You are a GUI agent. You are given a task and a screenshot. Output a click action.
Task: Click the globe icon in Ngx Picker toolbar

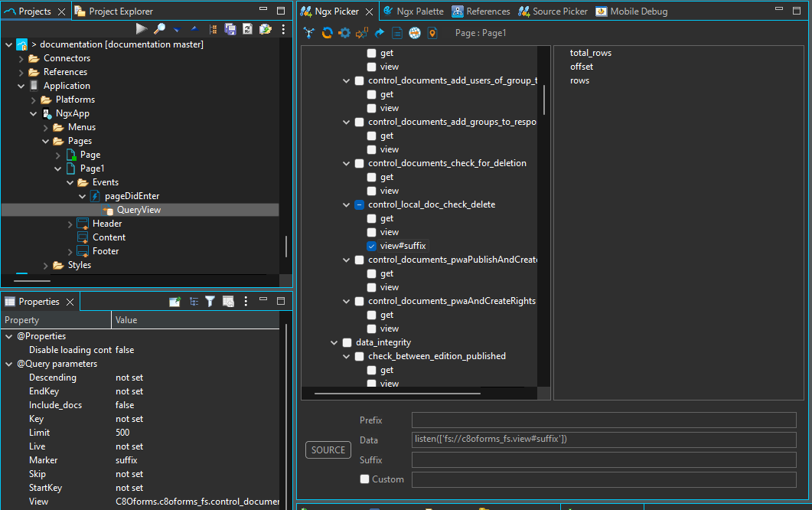pos(415,33)
